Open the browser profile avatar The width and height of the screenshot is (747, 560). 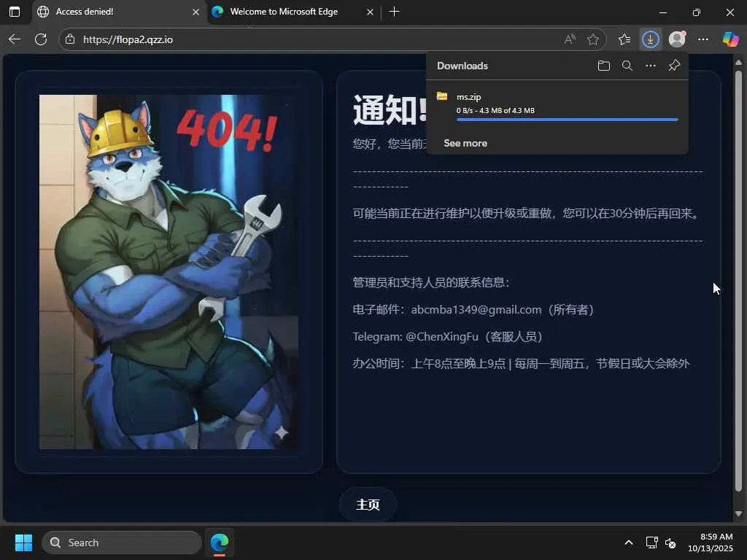click(x=677, y=39)
